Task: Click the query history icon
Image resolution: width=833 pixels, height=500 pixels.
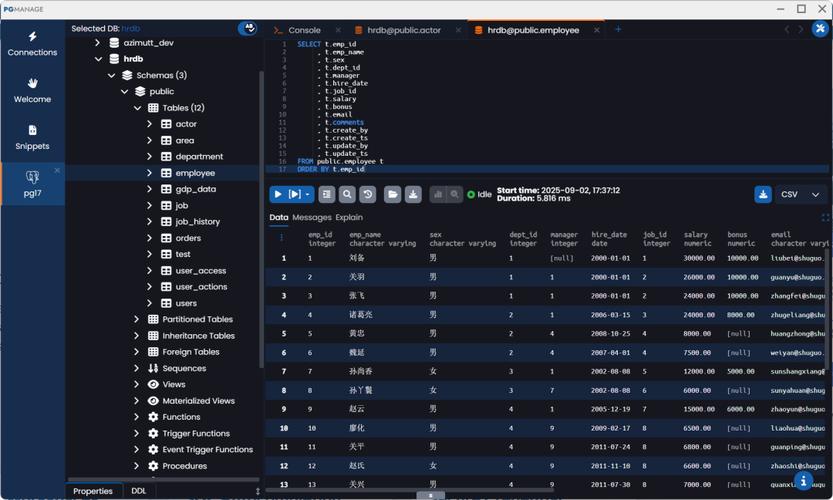Action: pyautogui.click(x=368, y=194)
